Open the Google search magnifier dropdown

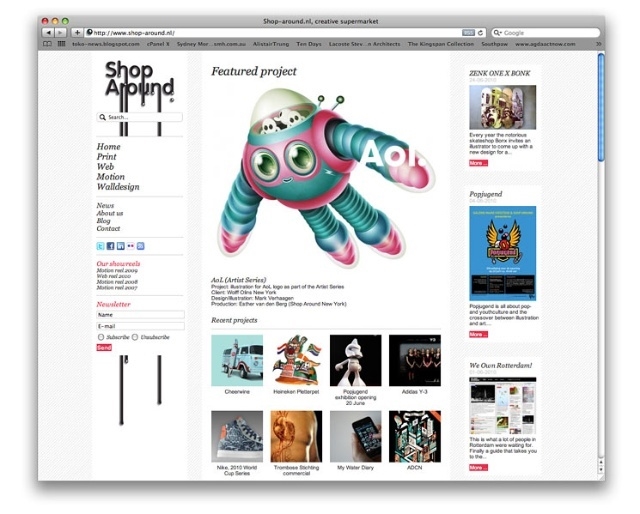(x=497, y=33)
